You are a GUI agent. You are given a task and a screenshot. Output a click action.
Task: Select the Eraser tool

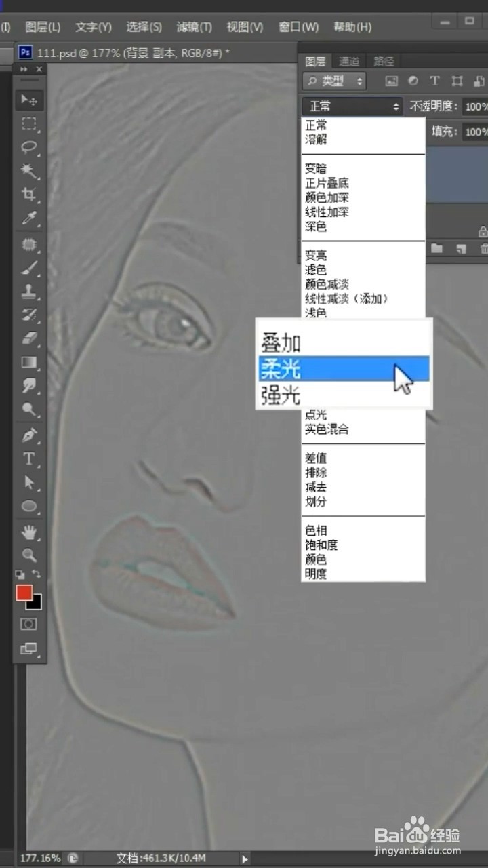29,338
